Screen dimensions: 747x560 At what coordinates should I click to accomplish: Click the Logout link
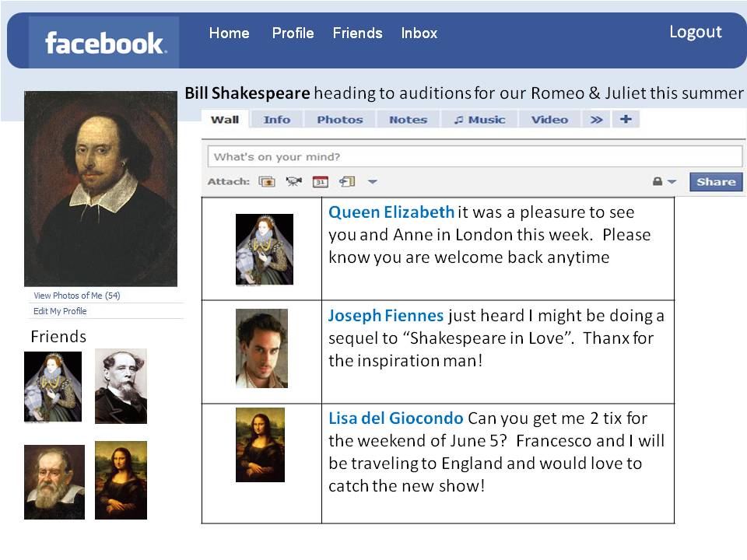tap(696, 32)
